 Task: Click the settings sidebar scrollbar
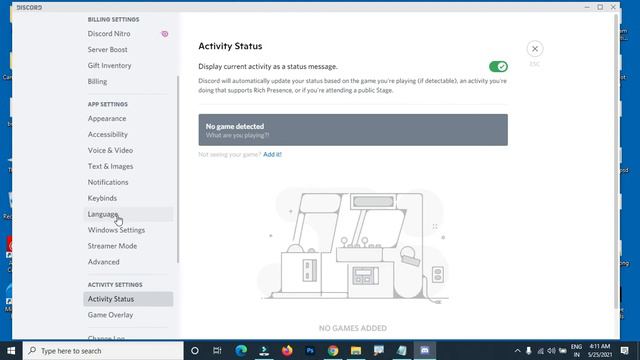[178, 169]
